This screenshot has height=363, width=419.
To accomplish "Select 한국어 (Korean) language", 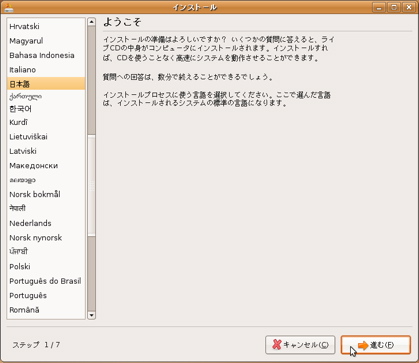I will (46, 109).
